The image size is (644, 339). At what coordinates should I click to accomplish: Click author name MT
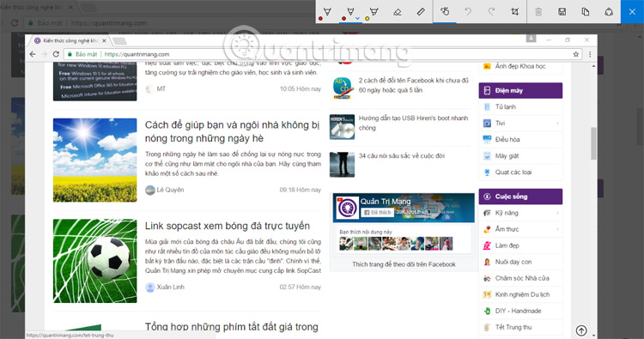(x=161, y=89)
